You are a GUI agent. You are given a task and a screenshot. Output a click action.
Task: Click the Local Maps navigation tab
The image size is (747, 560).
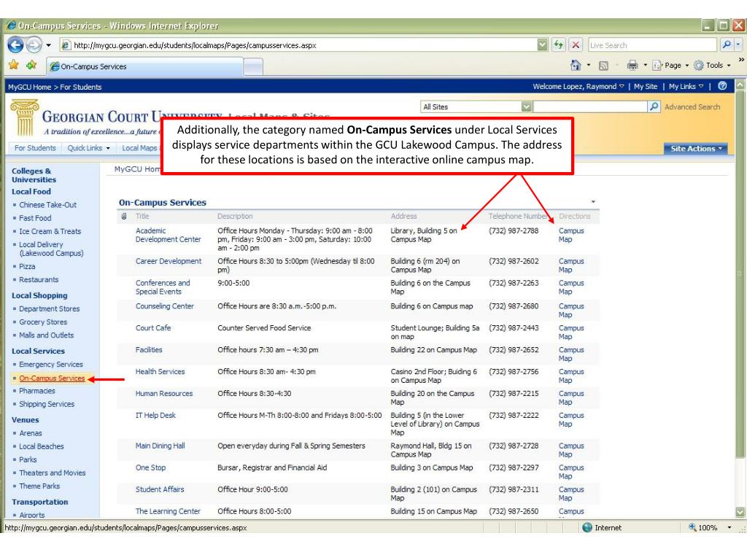139,148
